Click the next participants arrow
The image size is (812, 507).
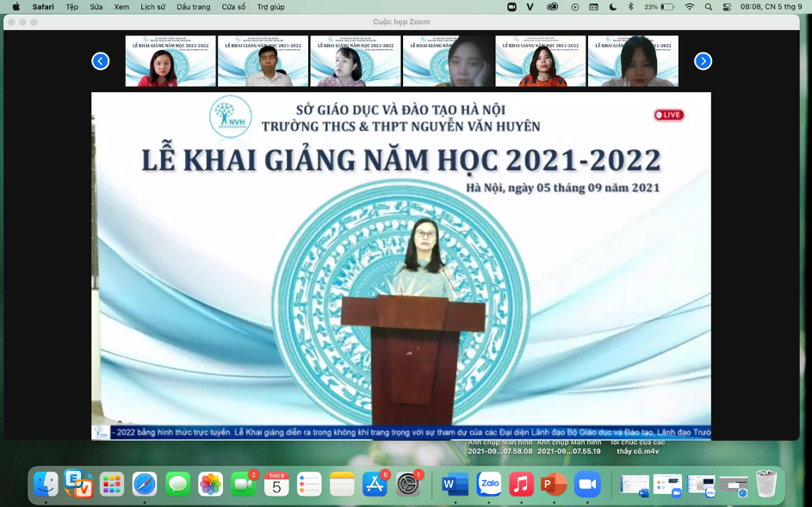pos(703,61)
